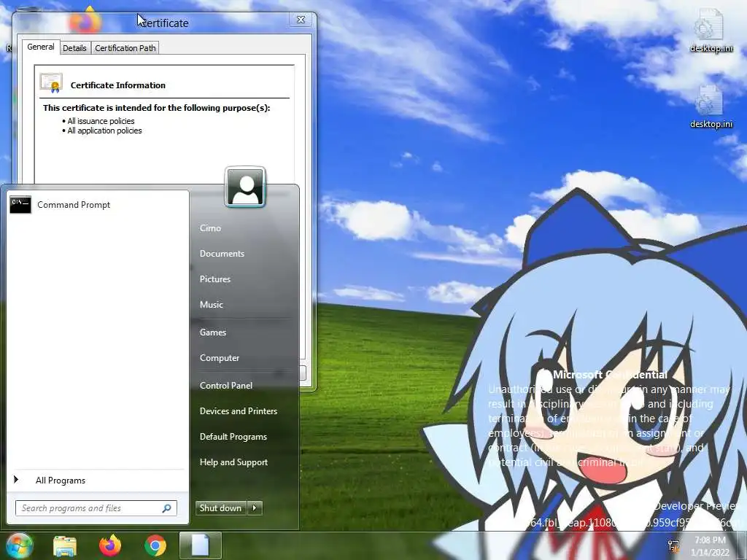Click the Firefox icon behind the Certificate window
The image size is (747, 560).
pos(86,20)
